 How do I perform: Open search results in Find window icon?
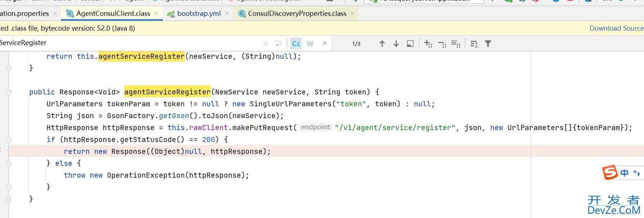[x=410, y=44]
